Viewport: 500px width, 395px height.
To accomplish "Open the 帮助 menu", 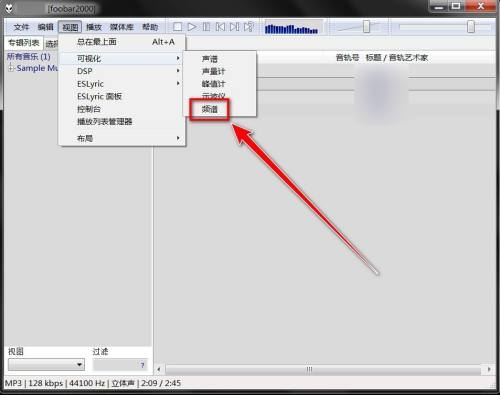I will pos(150,27).
